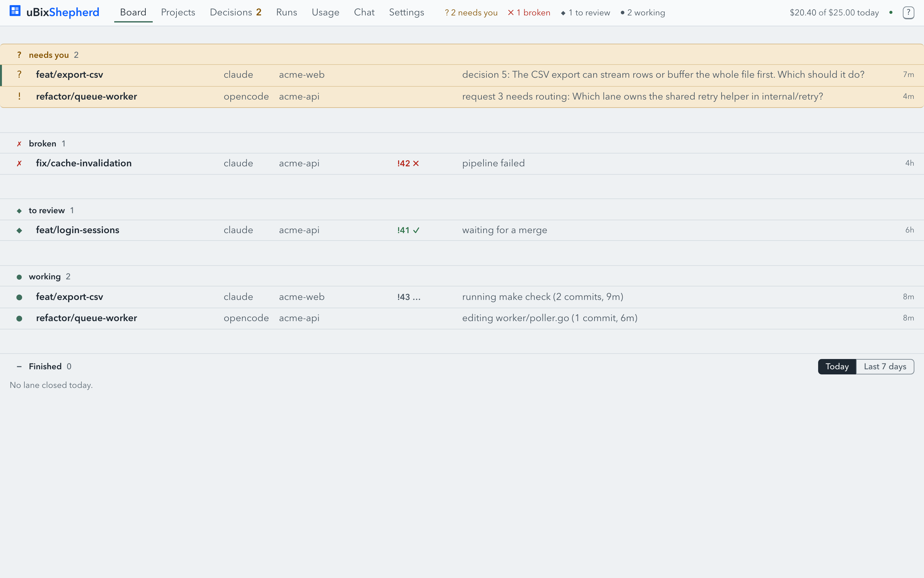The height and width of the screenshot is (578, 924).
Task: Click the green dot on working feat/export-csv row
Action: click(x=19, y=297)
